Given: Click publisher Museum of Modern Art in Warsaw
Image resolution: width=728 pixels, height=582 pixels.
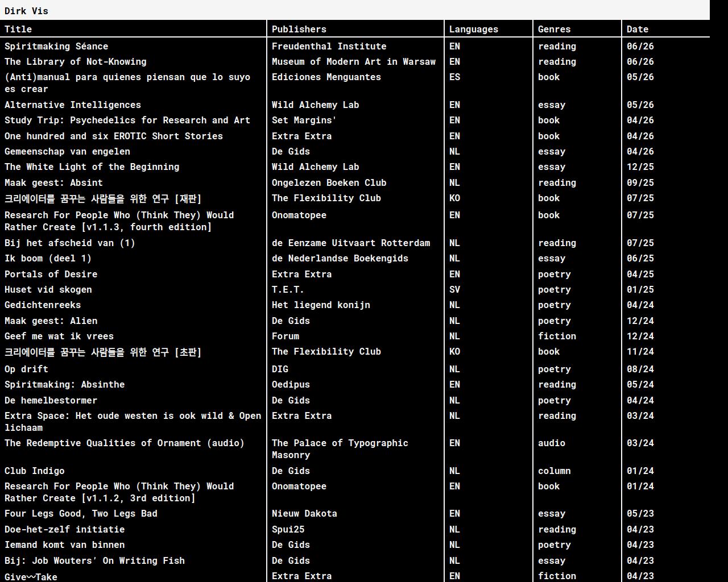Looking at the screenshot, I should [354, 61].
